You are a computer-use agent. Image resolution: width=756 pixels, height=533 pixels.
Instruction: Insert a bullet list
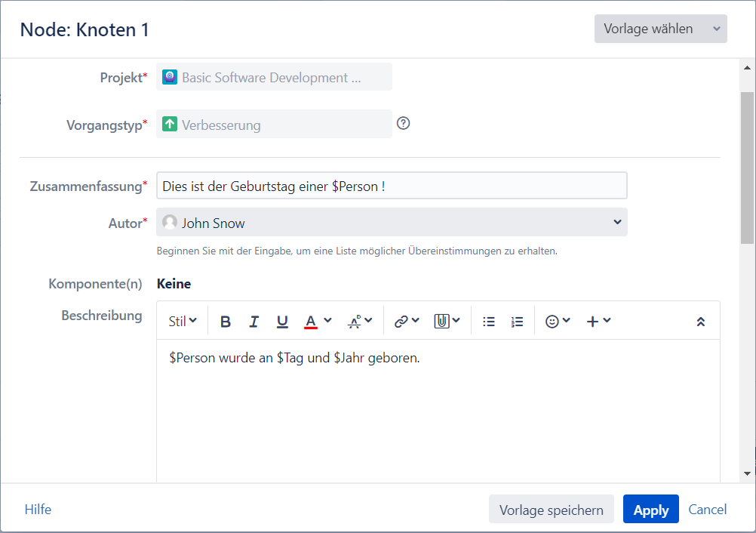point(489,322)
